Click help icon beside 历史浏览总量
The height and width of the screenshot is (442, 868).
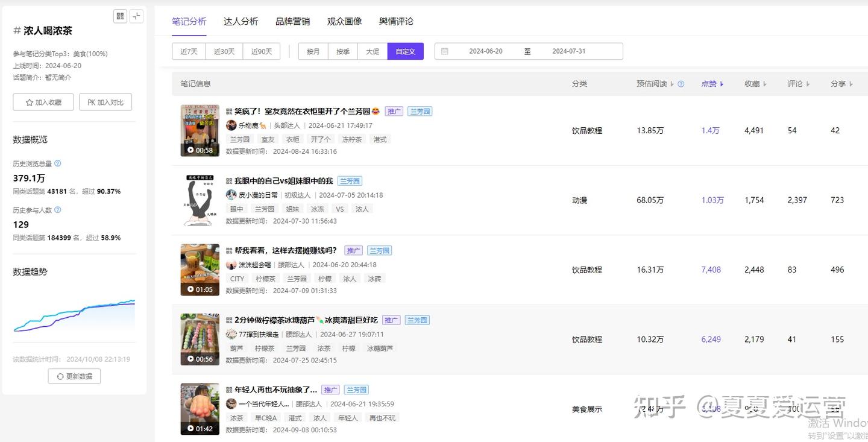point(57,163)
